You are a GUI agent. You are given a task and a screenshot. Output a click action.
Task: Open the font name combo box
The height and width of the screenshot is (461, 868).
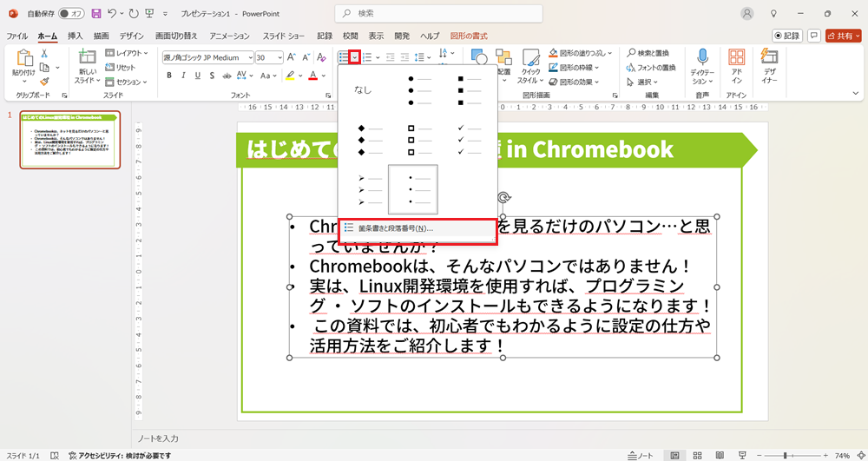click(208, 57)
